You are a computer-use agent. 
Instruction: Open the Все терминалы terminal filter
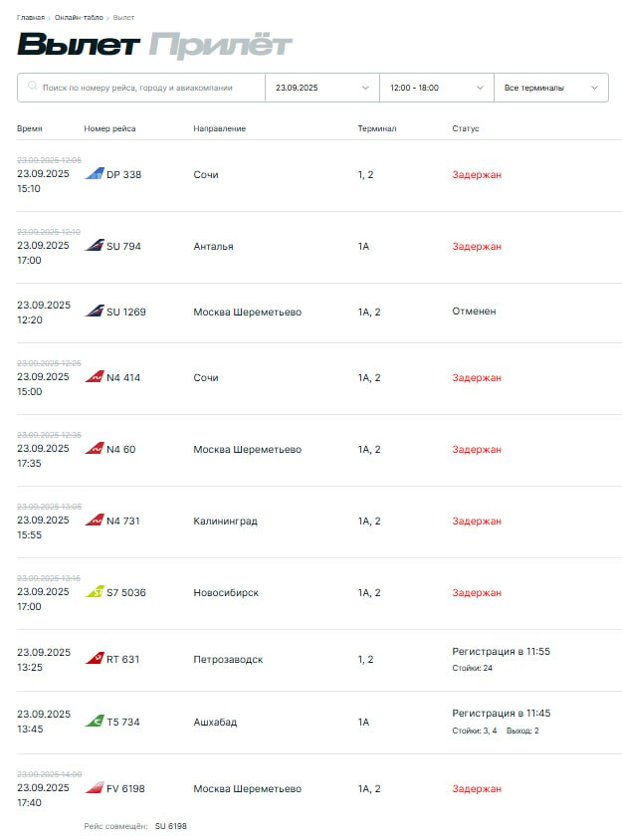[550, 88]
